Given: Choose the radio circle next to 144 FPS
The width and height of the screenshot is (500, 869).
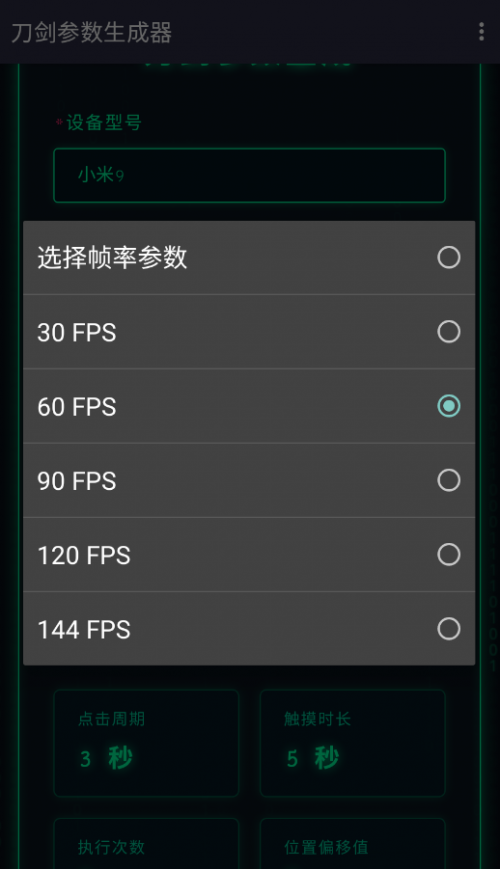Looking at the screenshot, I should [448, 629].
